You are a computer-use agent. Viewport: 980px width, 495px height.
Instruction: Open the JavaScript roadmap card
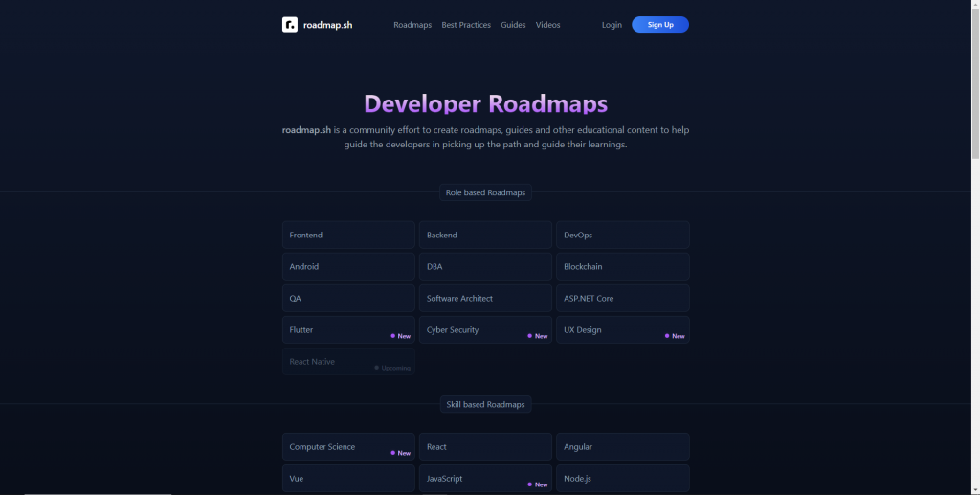(485, 479)
